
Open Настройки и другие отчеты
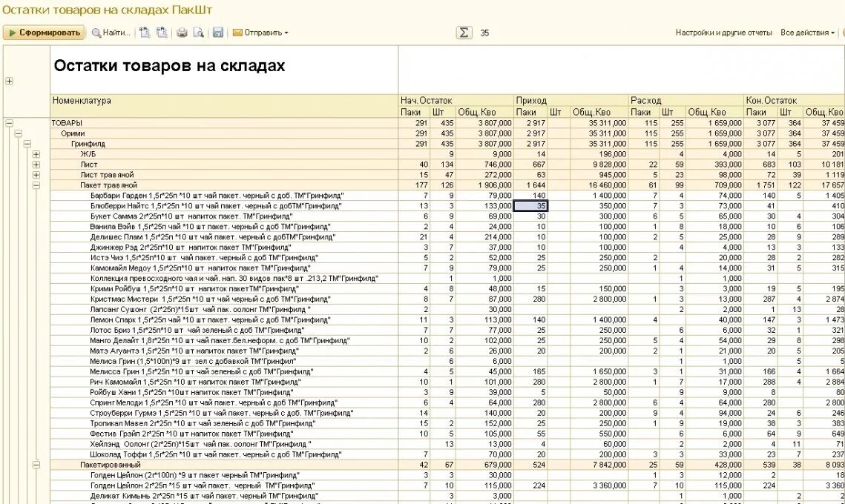click(724, 33)
